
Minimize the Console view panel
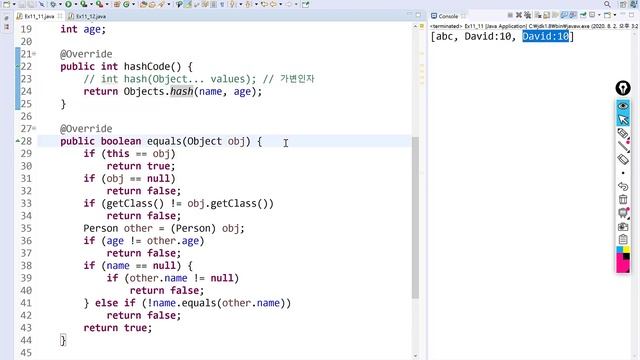coord(622,14)
